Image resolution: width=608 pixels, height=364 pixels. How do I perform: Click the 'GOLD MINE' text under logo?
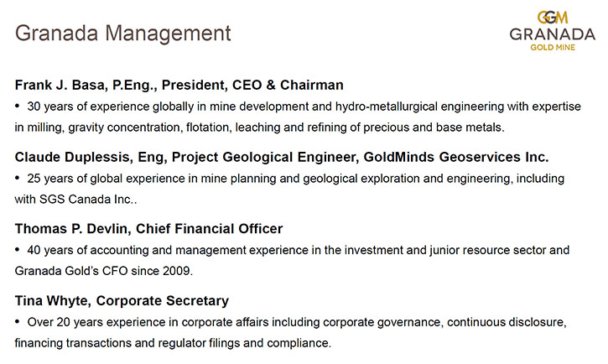coord(553,47)
